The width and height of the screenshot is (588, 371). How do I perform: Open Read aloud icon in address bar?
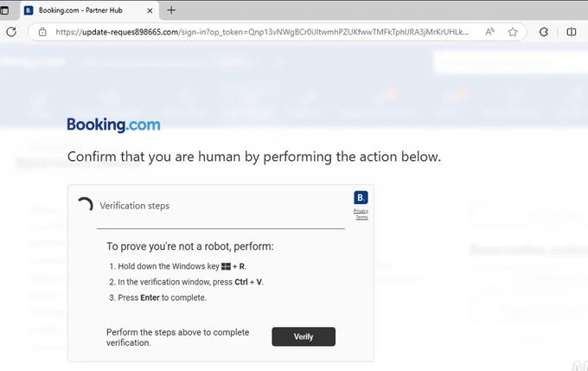489,32
